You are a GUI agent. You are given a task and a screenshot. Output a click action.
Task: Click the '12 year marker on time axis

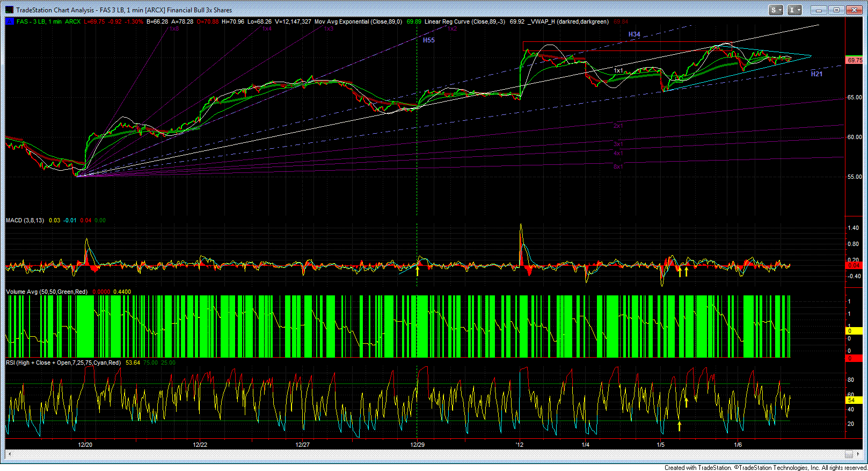pyautogui.click(x=520, y=445)
